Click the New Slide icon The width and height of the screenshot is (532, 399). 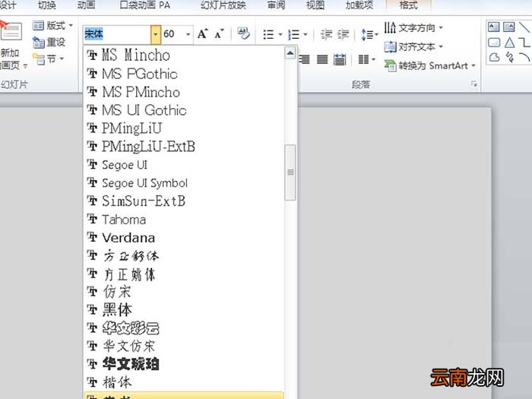pyautogui.click(x=11, y=32)
